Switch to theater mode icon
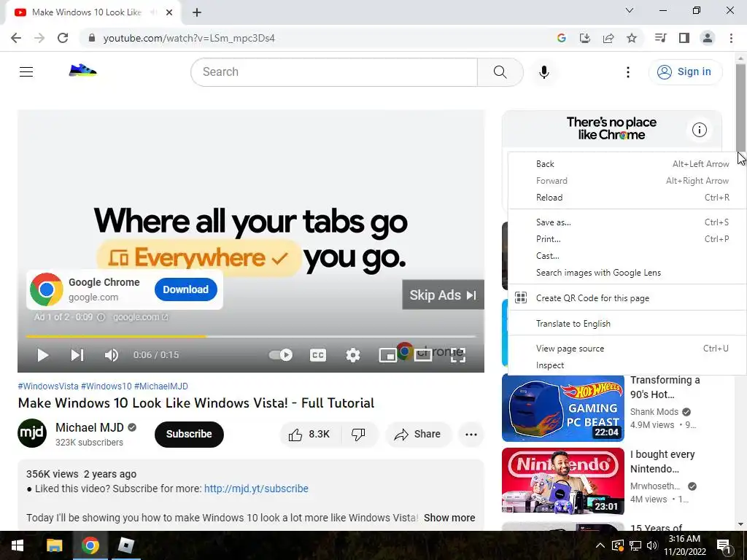747x560 pixels. click(423, 354)
